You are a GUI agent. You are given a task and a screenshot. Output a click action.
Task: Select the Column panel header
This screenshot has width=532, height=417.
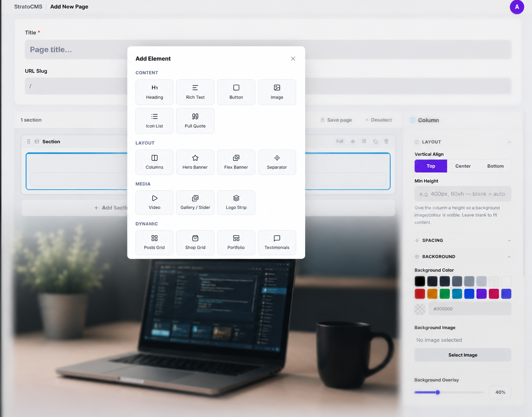click(424, 120)
